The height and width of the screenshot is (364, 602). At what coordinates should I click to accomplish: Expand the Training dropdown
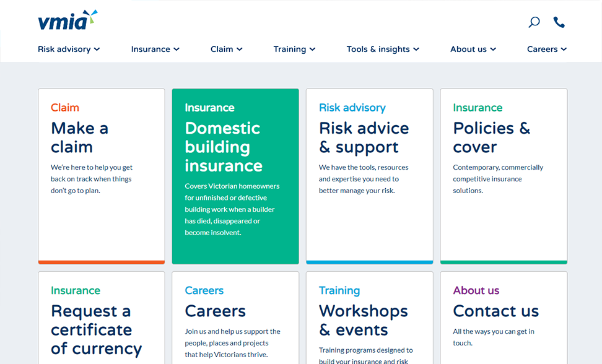pyautogui.click(x=294, y=49)
